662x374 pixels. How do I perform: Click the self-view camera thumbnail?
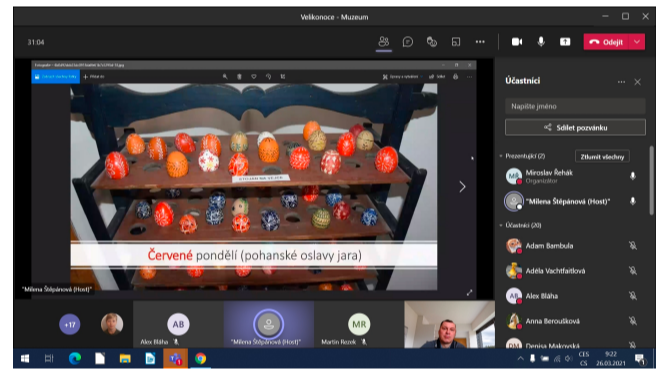(449, 324)
